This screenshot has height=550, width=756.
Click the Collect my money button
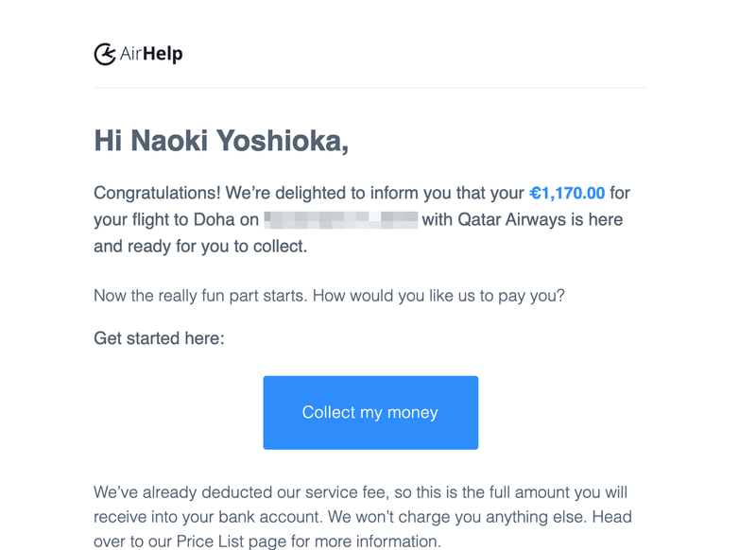[370, 413]
